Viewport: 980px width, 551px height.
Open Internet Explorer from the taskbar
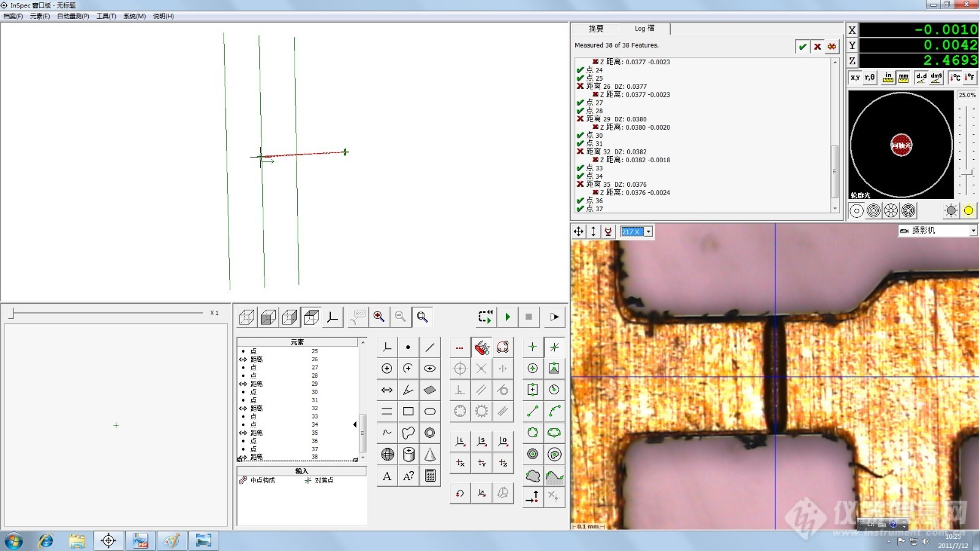[45, 541]
